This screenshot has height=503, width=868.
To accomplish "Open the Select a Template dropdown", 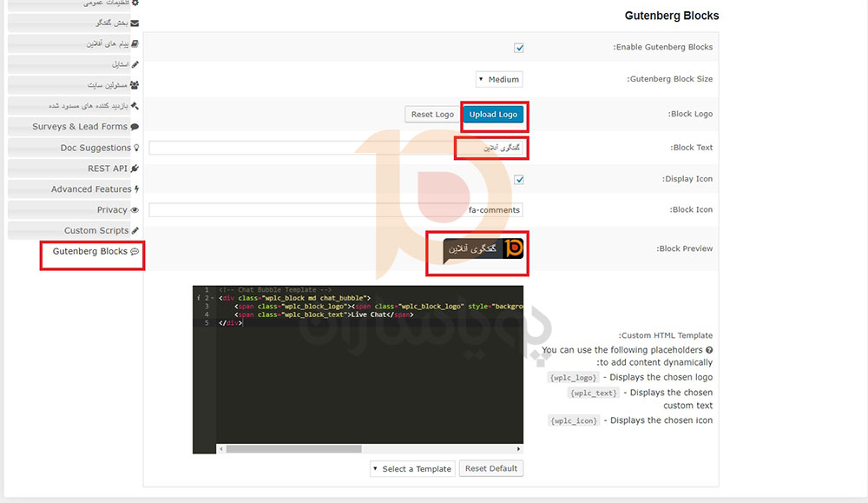I will [x=412, y=469].
